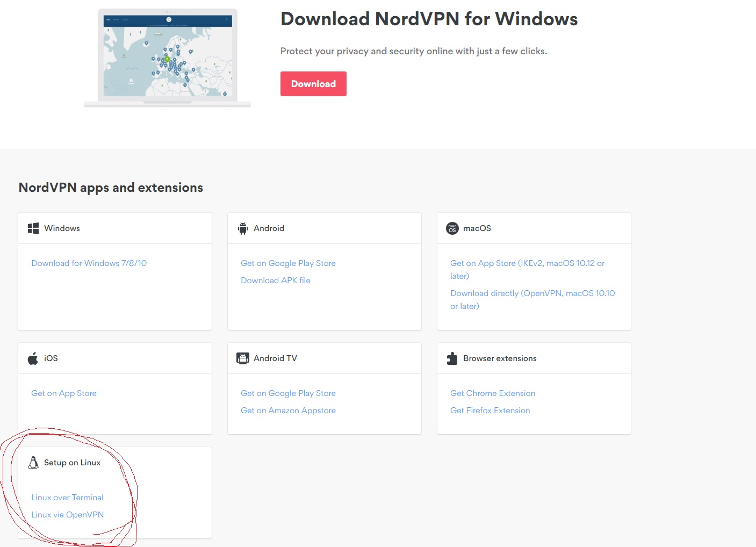Viewport: 756px width, 547px height.
Task: Open the Download APK file link
Action: pos(276,280)
